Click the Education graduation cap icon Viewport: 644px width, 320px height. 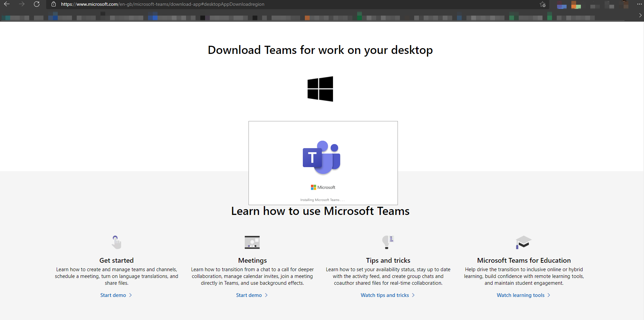[524, 242]
